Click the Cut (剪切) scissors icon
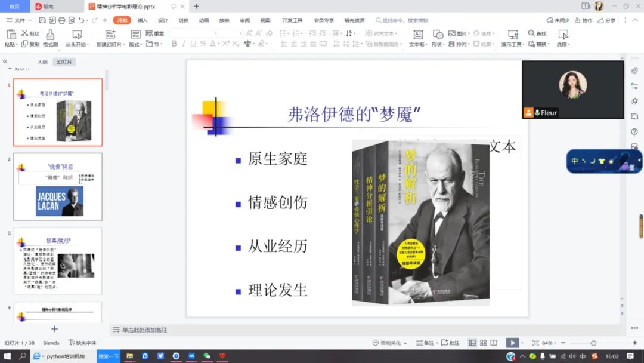Screen dimensions: 644x363 26,33
